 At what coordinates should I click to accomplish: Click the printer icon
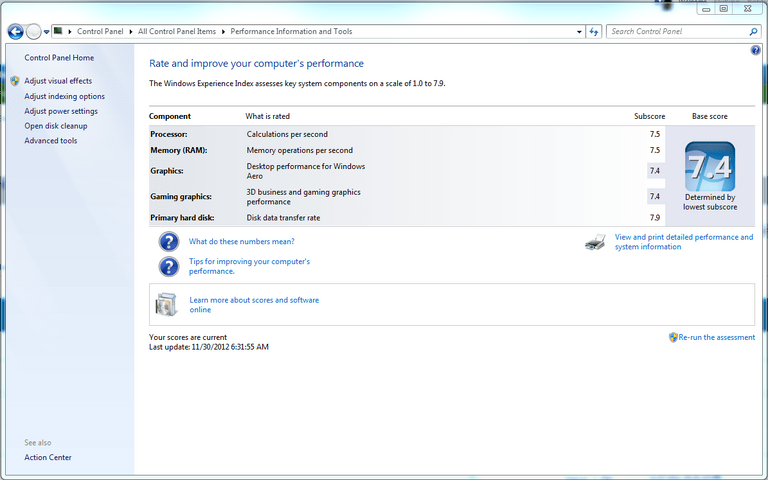pos(596,242)
